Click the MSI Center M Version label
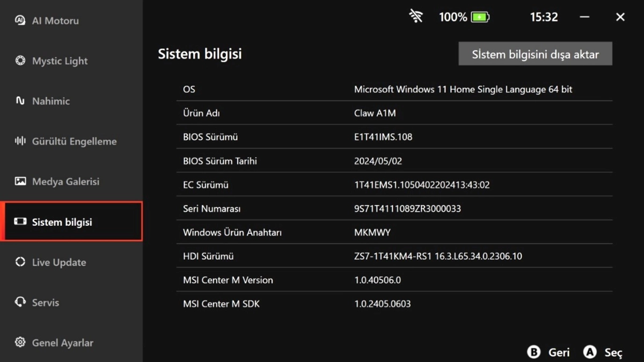This screenshot has height=362, width=644. [x=228, y=280]
